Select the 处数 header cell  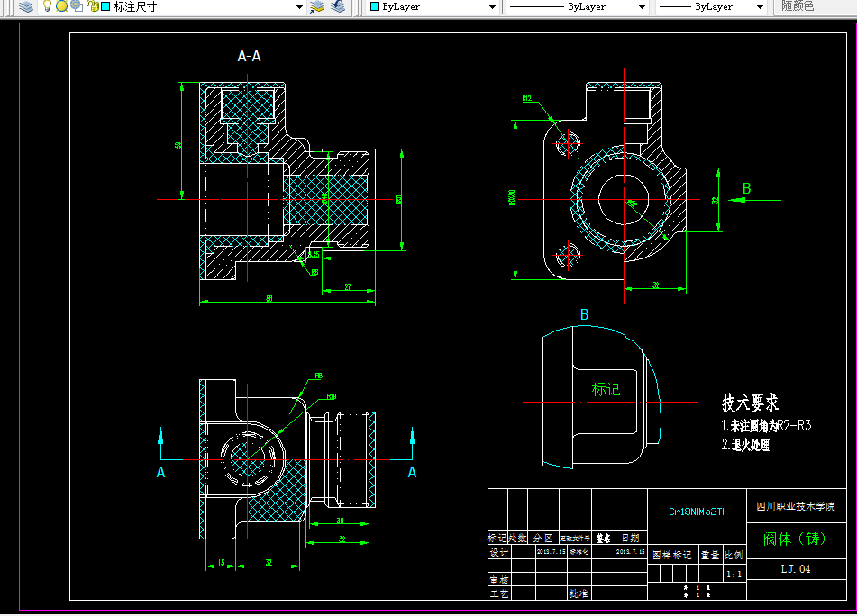pyautogui.click(x=517, y=538)
